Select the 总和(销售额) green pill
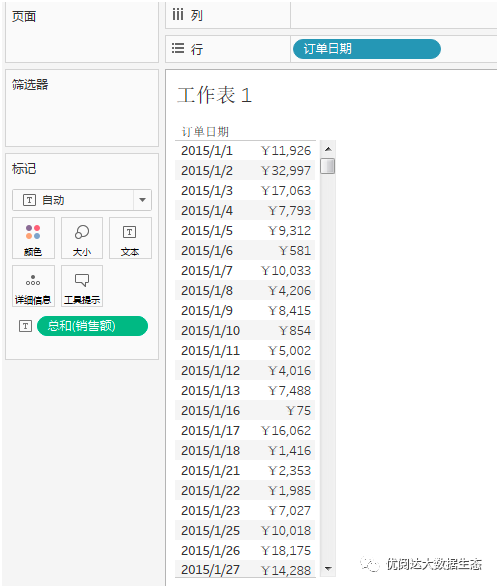 pos(92,326)
